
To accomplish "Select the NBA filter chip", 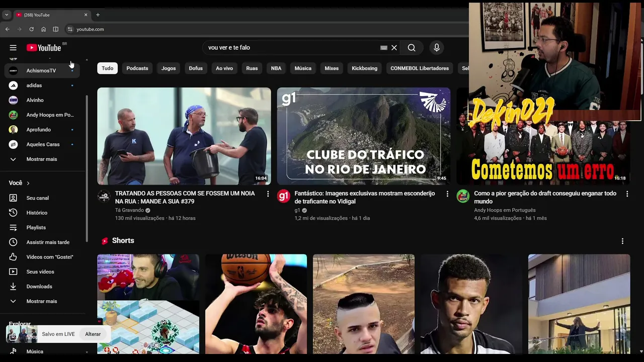I will (x=276, y=68).
